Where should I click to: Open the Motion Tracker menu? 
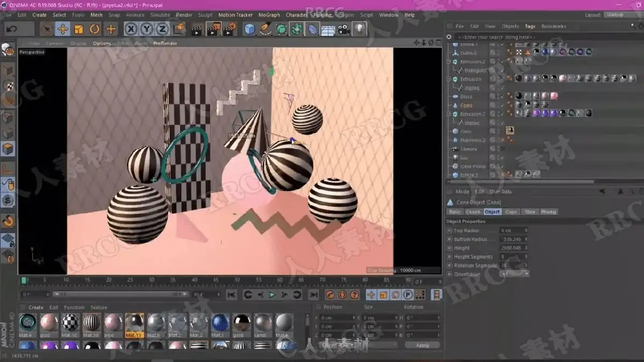tap(235, 15)
